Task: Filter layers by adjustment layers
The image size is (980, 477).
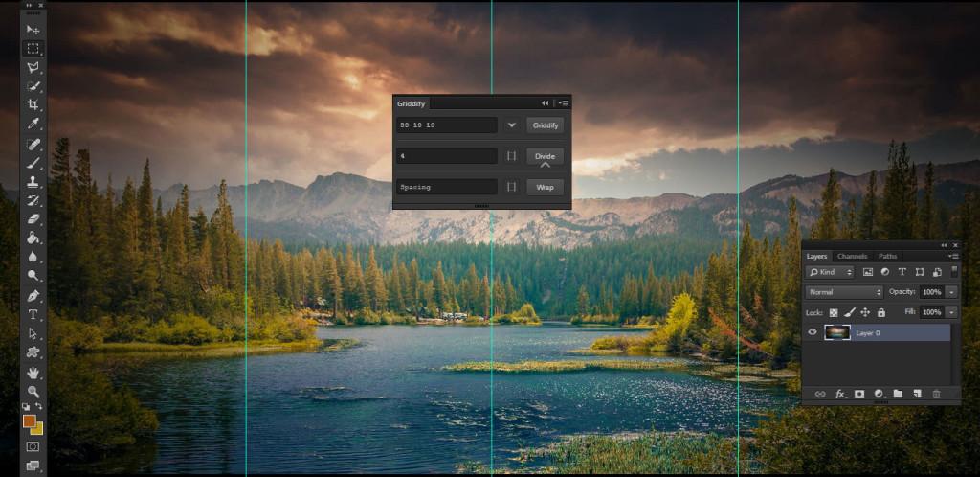Action: (885, 272)
